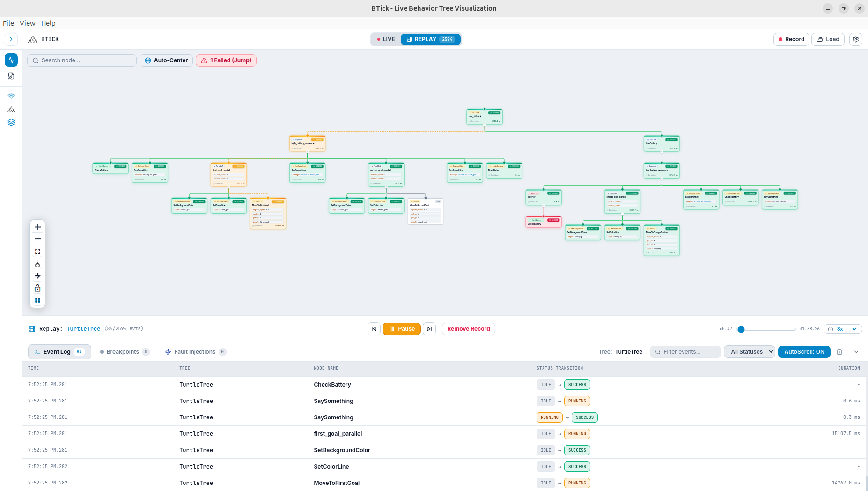Focus the Filter events field
This screenshot has height=491, width=868.
click(x=685, y=352)
